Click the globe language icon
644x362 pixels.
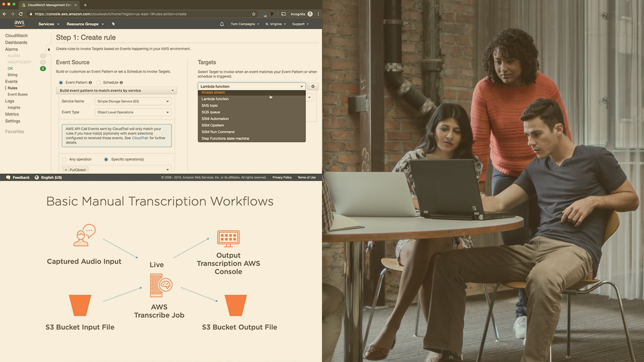click(x=37, y=177)
